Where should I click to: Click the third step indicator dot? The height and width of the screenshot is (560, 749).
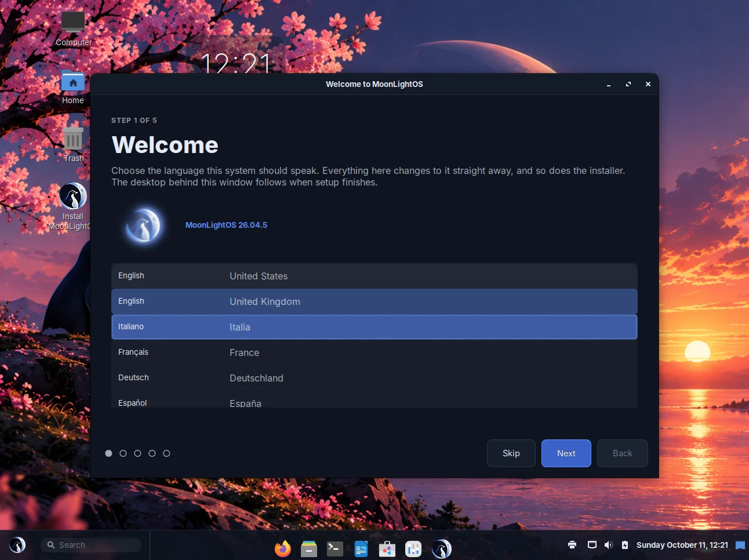tap(137, 453)
